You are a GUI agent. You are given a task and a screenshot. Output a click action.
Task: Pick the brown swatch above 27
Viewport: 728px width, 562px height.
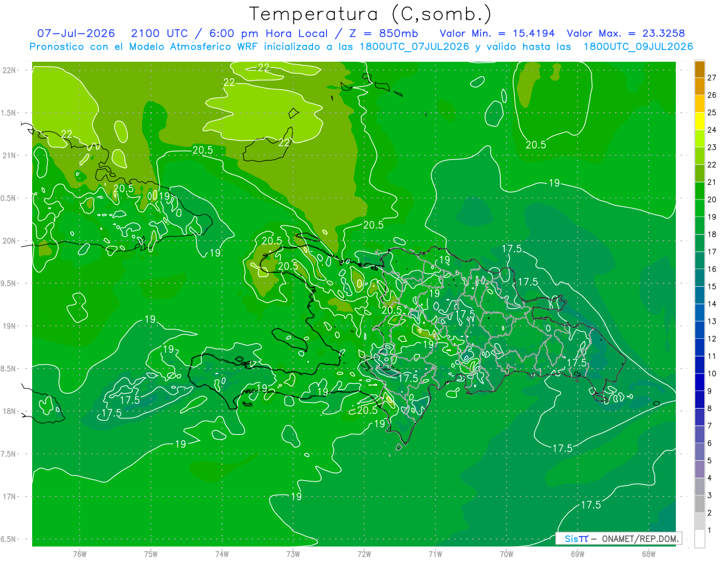coord(699,69)
